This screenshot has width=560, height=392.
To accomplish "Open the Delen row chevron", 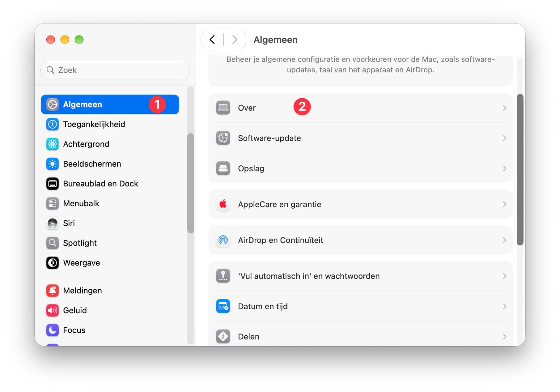I will click(x=504, y=337).
